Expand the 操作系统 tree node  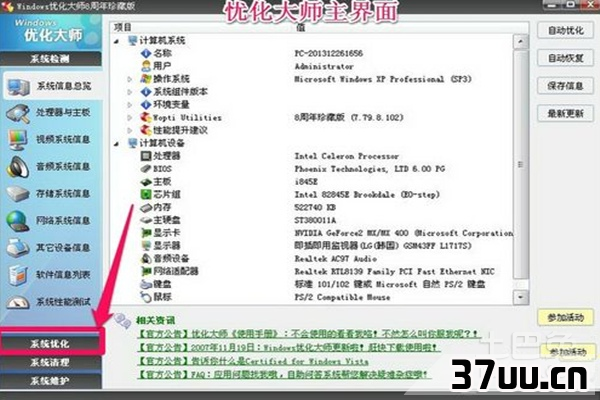point(129,79)
